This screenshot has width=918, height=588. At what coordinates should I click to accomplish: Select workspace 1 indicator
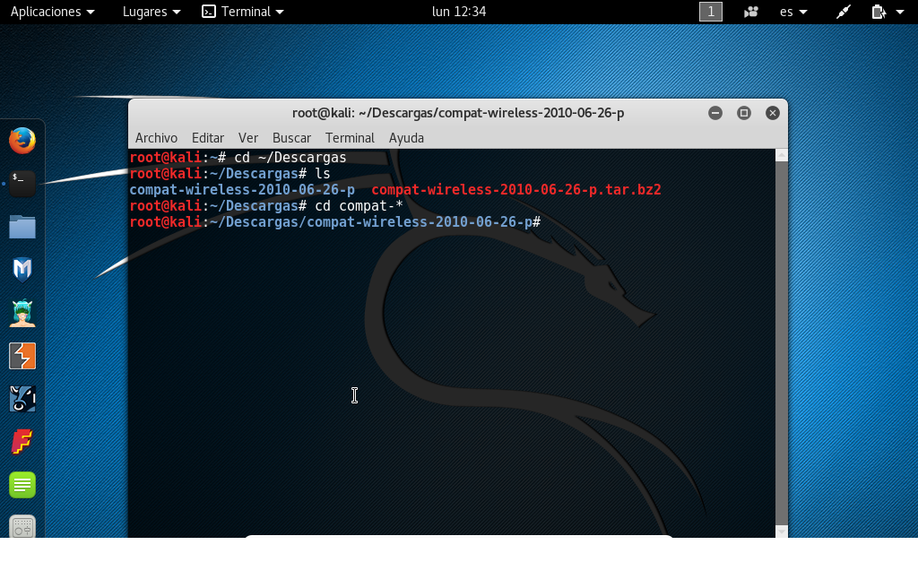pos(711,12)
